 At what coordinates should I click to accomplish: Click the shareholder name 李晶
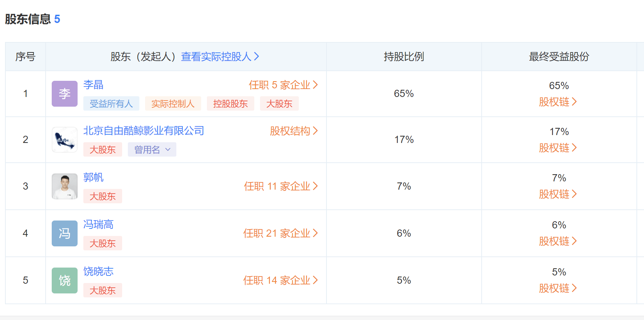tap(93, 85)
